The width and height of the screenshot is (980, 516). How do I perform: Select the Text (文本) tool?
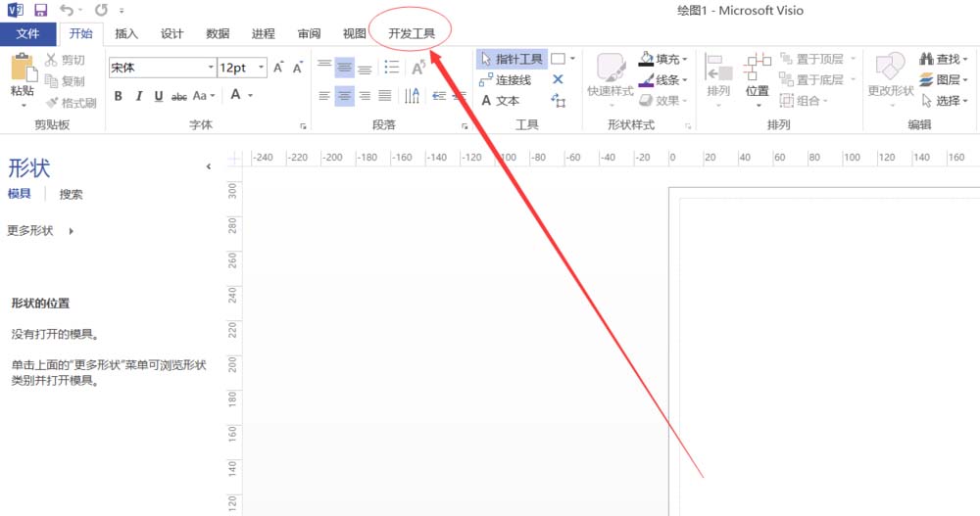500,101
